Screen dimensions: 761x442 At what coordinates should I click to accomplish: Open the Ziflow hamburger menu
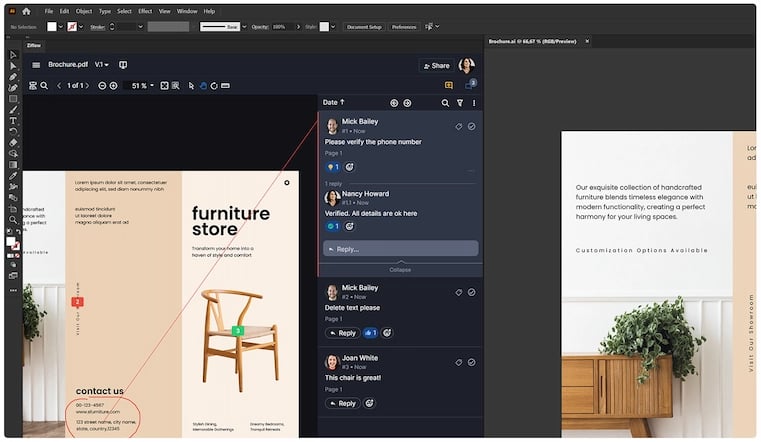tap(36, 65)
